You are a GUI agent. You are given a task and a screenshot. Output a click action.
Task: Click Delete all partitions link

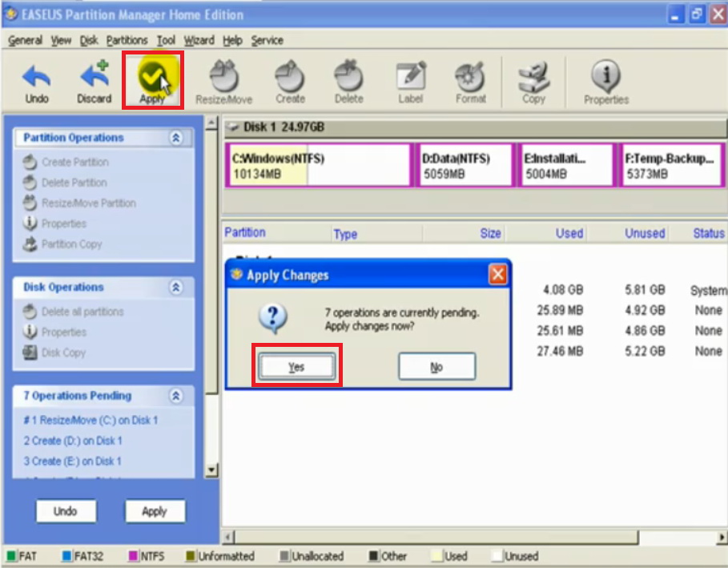coord(73,312)
